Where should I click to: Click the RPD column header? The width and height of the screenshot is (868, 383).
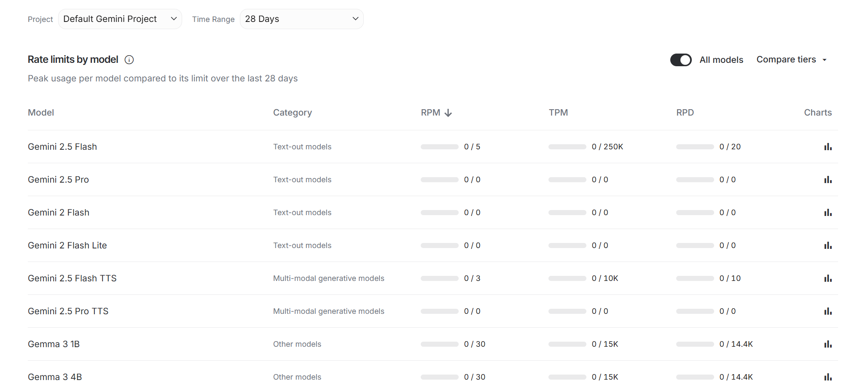pyautogui.click(x=685, y=113)
